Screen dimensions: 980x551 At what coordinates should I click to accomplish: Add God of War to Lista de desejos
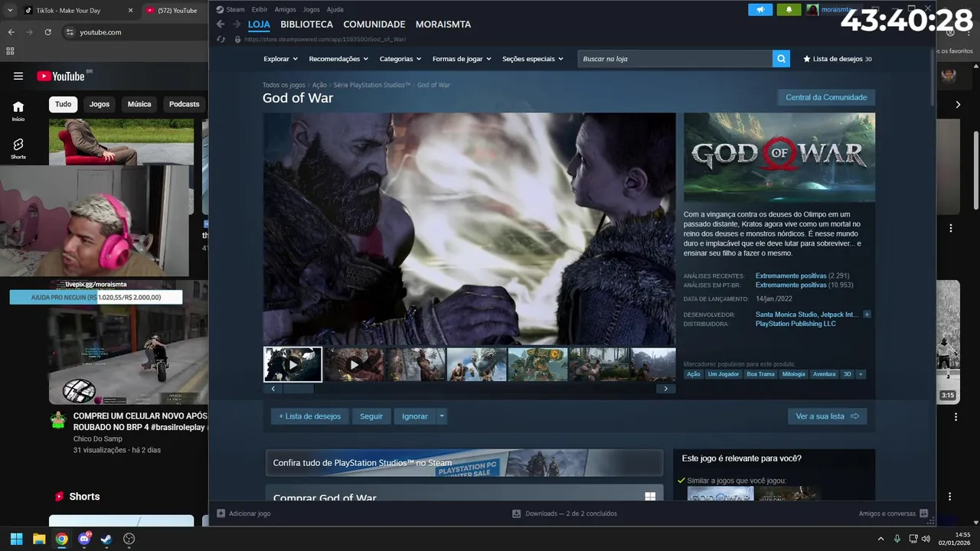[309, 416]
